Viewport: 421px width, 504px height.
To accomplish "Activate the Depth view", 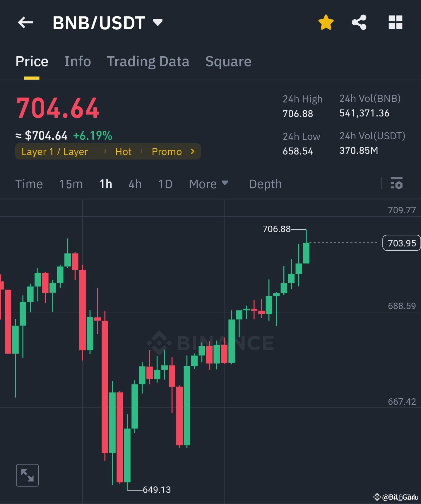I will pos(265,184).
